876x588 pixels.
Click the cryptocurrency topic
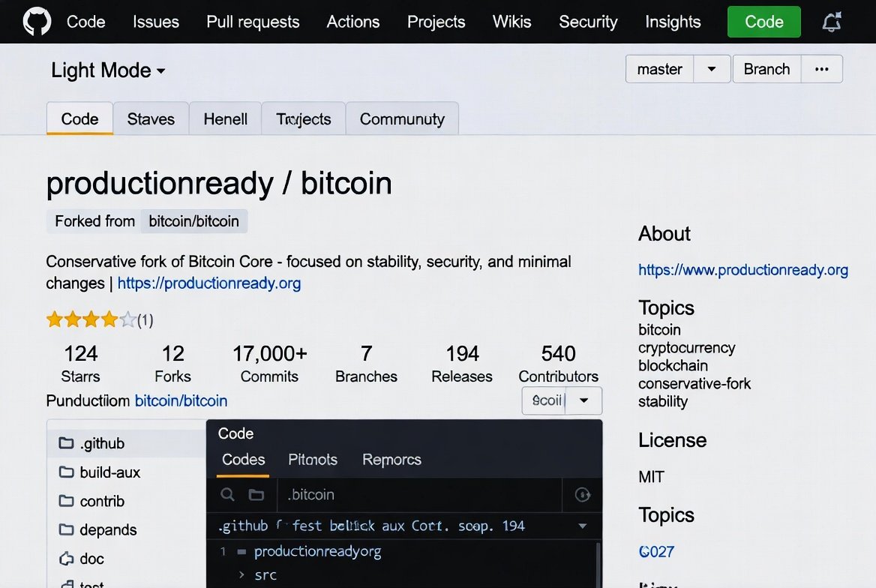pos(686,348)
